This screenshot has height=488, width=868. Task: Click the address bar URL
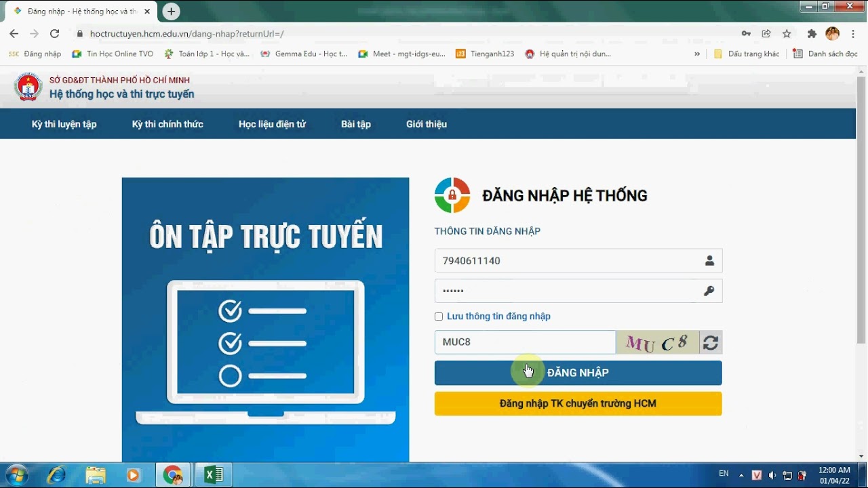[x=187, y=34]
